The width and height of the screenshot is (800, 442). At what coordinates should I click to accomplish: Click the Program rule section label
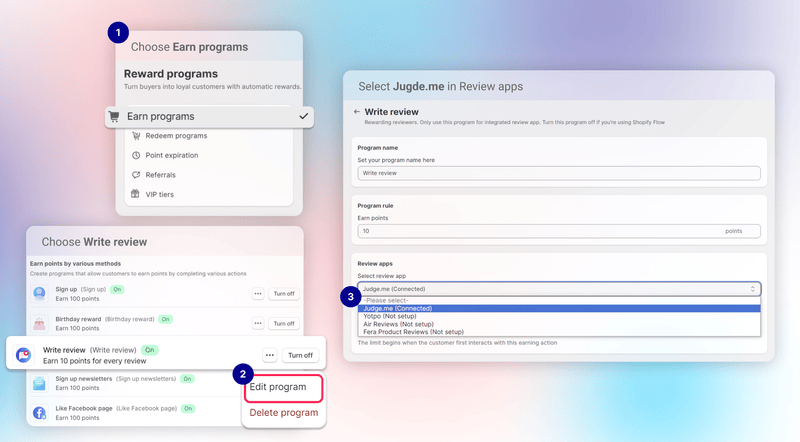(375, 206)
